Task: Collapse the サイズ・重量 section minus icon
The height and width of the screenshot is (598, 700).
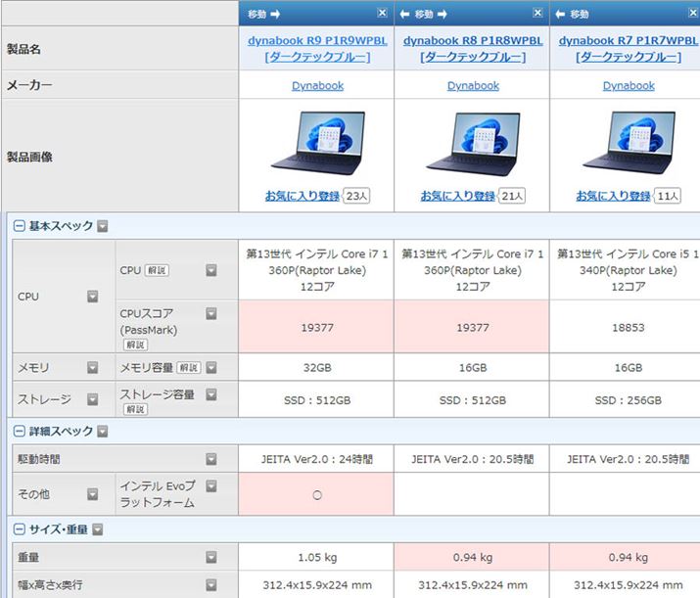Action: pos(20,529)
